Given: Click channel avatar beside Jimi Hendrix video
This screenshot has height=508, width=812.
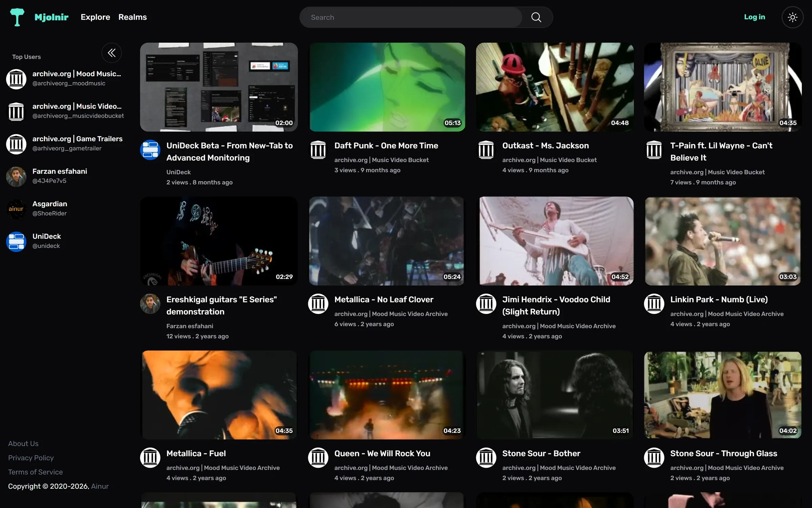Looking at the screenshot, I should 486,303.
